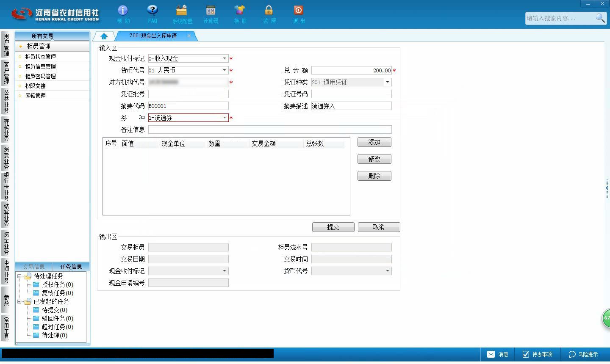Submit form with 提交 button
The height and width of the screenshot is (364, 610).
333,227
